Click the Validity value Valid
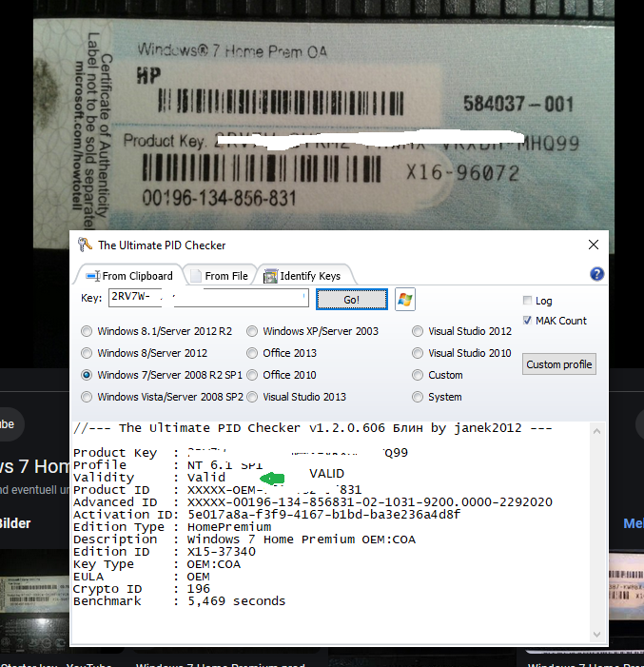 click(206, 478)
